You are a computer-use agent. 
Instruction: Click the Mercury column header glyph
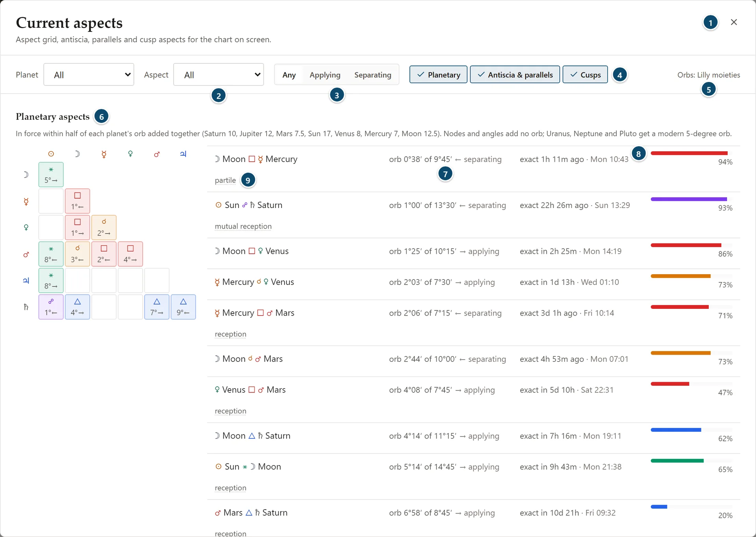pos(104,154)
